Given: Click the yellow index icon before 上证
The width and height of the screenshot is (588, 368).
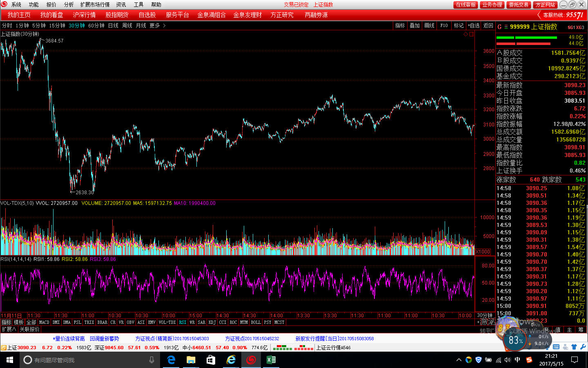Looking at the screenshot, I should point(3,348).
